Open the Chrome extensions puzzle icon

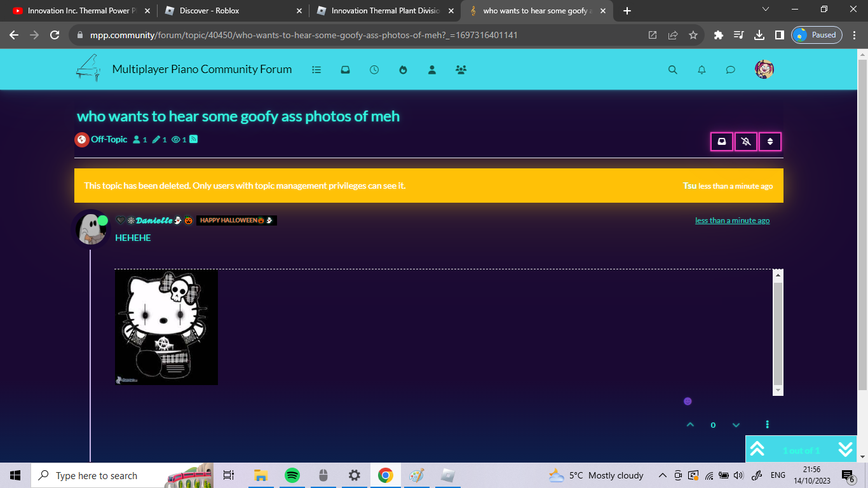coord(719,35)
